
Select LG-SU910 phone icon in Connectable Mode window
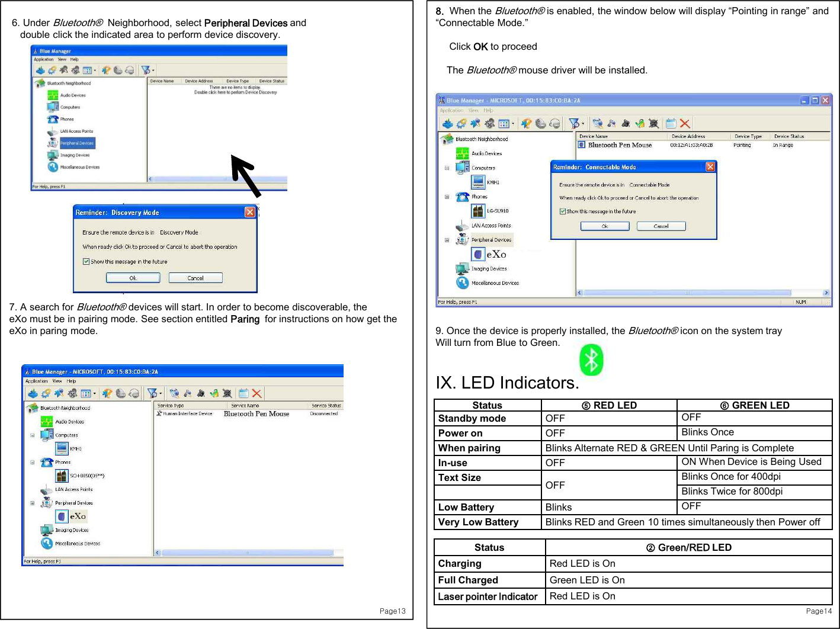(478, 211)
